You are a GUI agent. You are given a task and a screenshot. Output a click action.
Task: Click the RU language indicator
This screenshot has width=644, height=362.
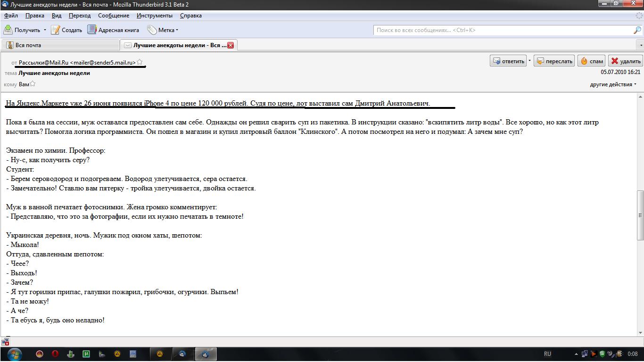[547, 354]
